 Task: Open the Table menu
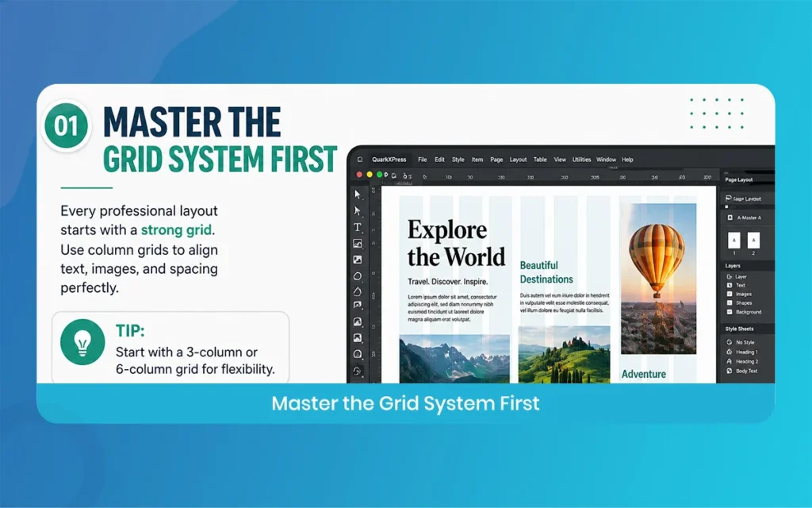[540, 160]
